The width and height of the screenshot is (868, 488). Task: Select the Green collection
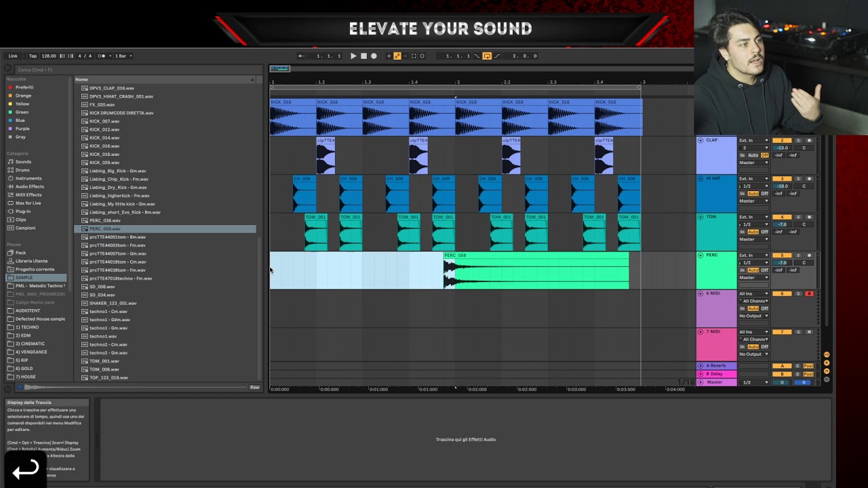[x=22, y=112]
